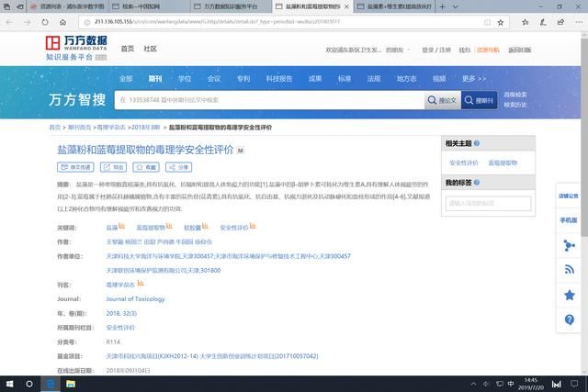Focus the 万方智搜 search box
The height and width of the screenshot is (392, 588).
(269, 100)
